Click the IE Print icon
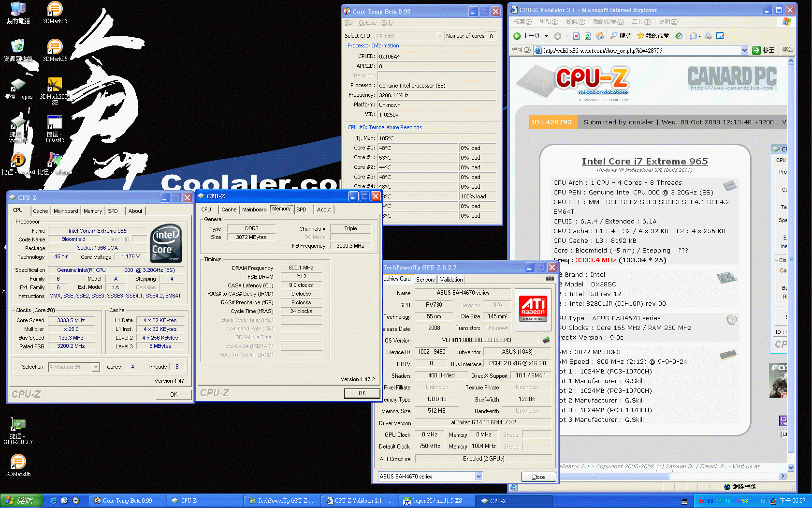This screenshot has width=812, height=508. click(709, 36)
